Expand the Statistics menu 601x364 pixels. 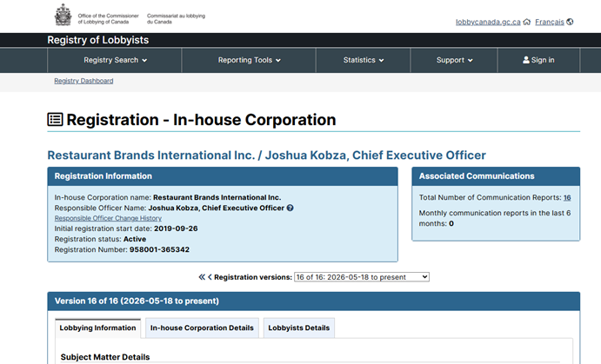(363, 60)
